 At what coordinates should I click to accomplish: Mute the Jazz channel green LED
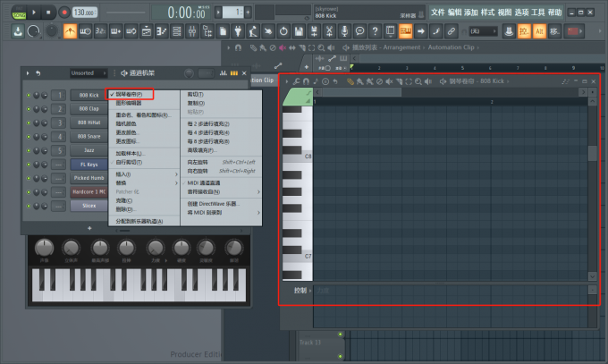coord(29,150)
